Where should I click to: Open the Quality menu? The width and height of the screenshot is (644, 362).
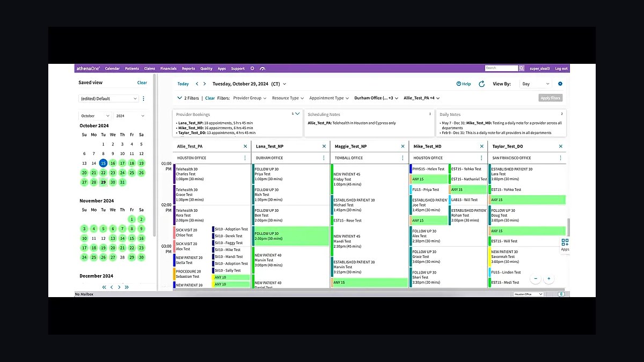(207, 69)
